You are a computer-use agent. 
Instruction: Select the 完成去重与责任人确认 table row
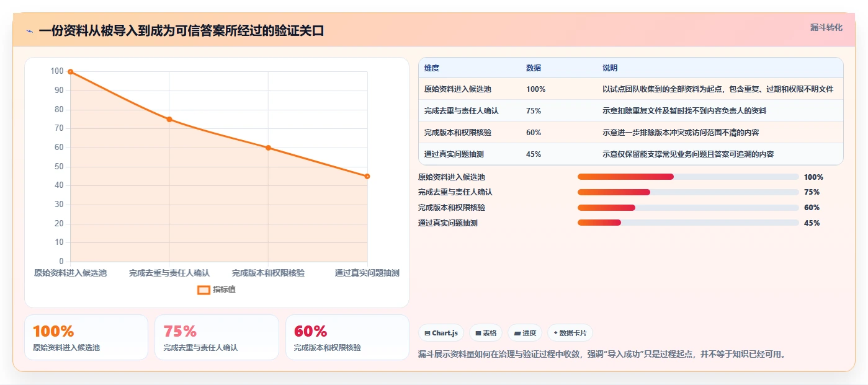coord(631,111)
